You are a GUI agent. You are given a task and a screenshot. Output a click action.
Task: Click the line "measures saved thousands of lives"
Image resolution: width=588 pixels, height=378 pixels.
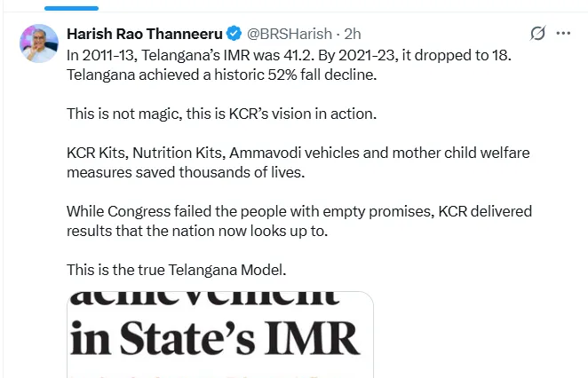click(x=186, y=172)
